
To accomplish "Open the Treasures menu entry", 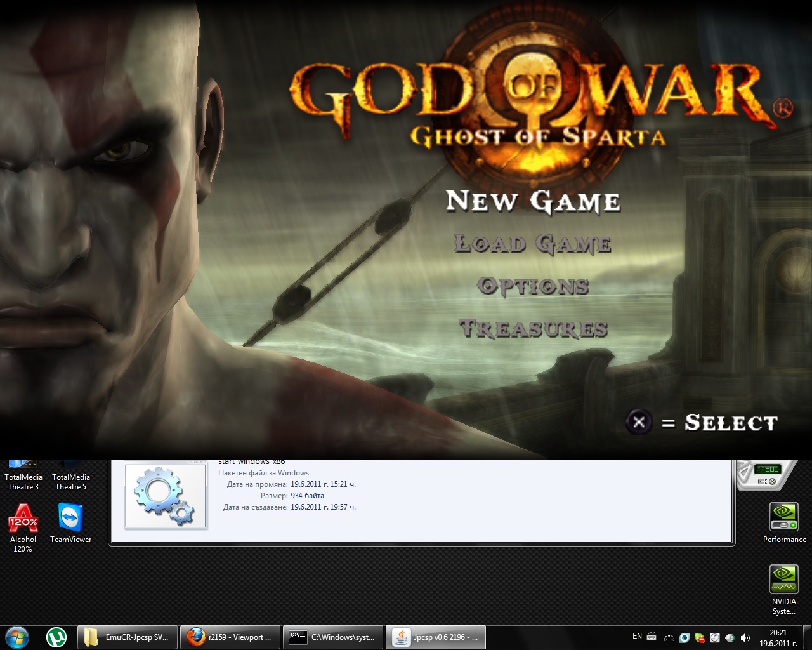I will pos(533,328).
